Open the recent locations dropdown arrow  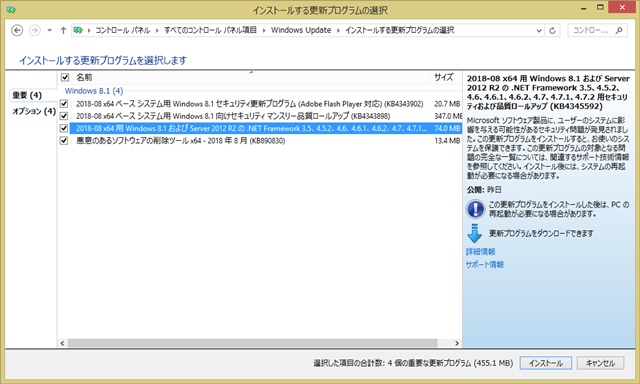click(x=49, y=30)
